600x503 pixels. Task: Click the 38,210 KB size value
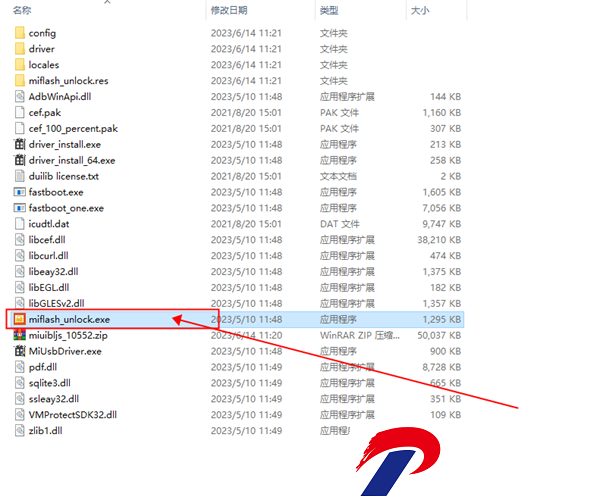click(x=439, y=240)
